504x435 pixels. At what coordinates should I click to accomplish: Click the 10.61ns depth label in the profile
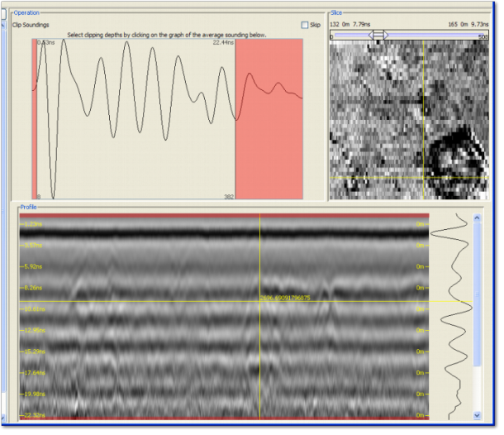pos(35,308)
